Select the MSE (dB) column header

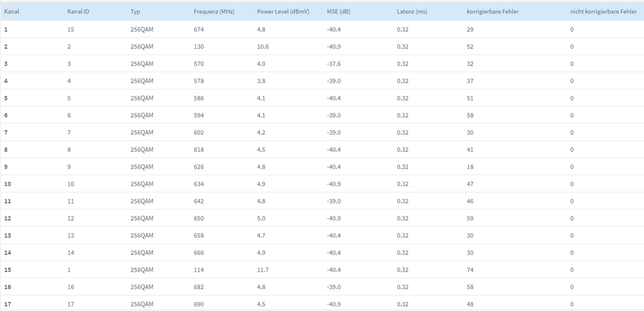point(339,12)
